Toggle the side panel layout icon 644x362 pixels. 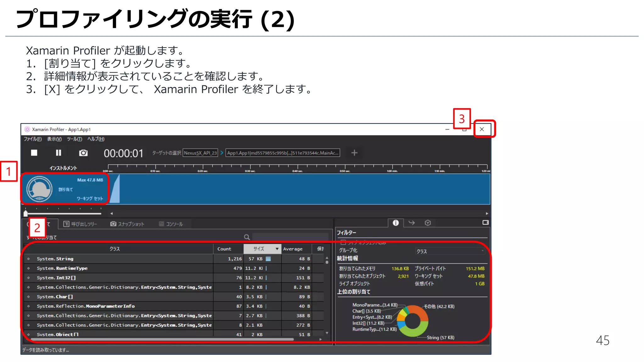(486, 222)
